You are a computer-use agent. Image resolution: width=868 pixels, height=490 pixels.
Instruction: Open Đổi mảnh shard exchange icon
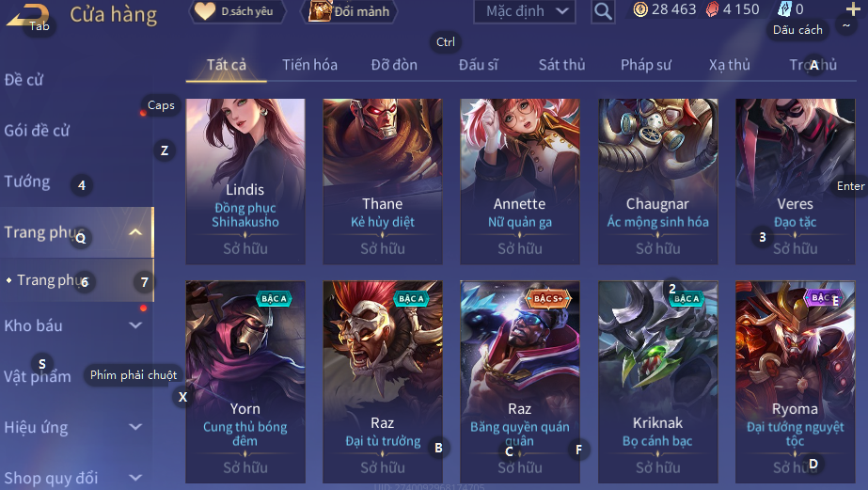[x=349, y=11]
